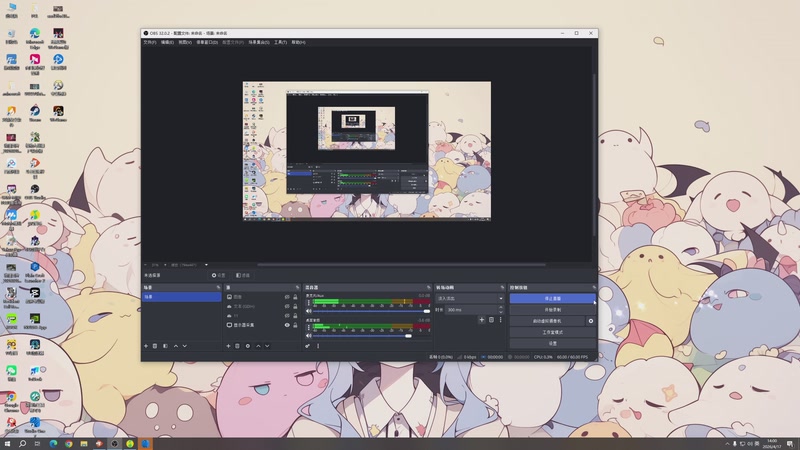Remove selected source via Sources trash icon

pyautogui.click(x=237, y=346)
